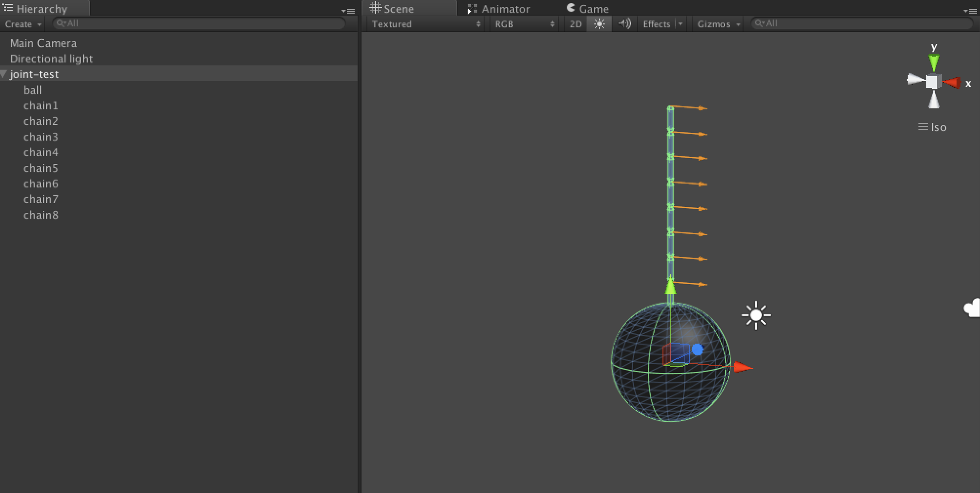Select the ball object

179,90
